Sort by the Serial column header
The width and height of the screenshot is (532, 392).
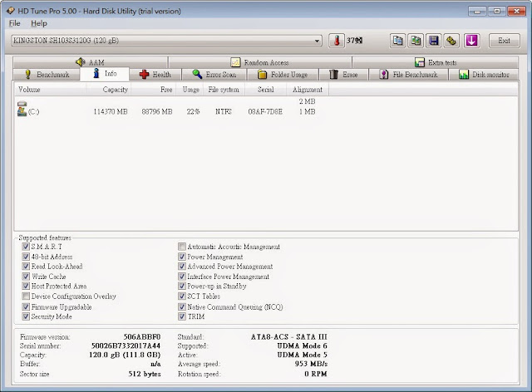pos(265,90)
